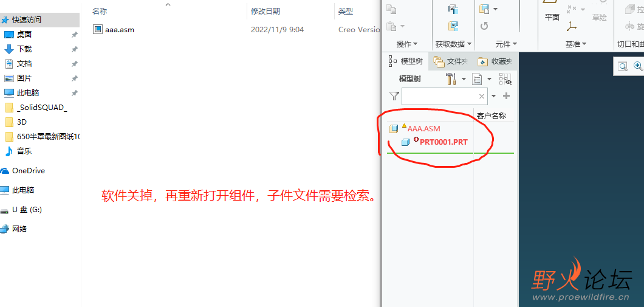Open Assemble component dropdown arrow

(495, 9)
